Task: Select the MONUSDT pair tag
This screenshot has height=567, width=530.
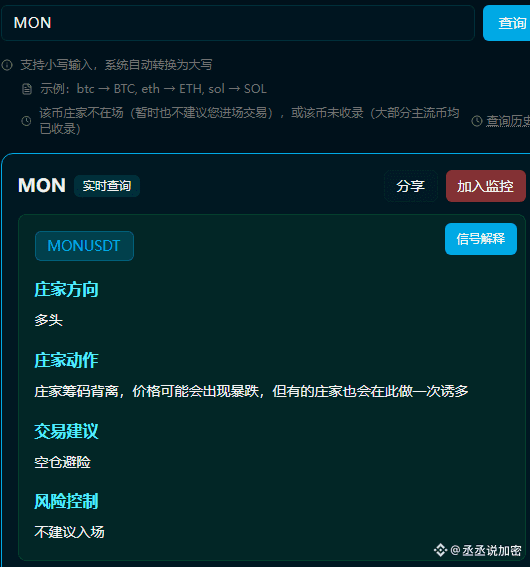Action: click(x=84, y=246)
